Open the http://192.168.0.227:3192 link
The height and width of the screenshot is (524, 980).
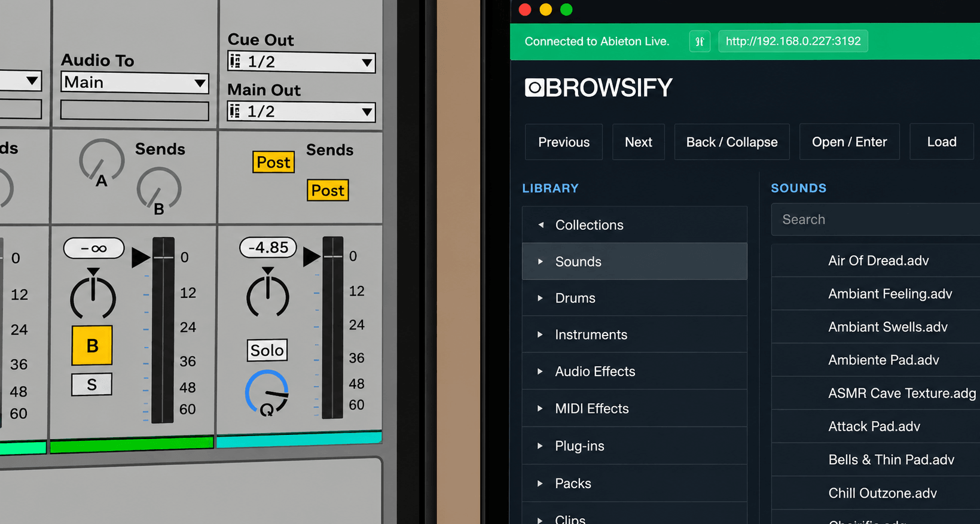click(793, 41)
